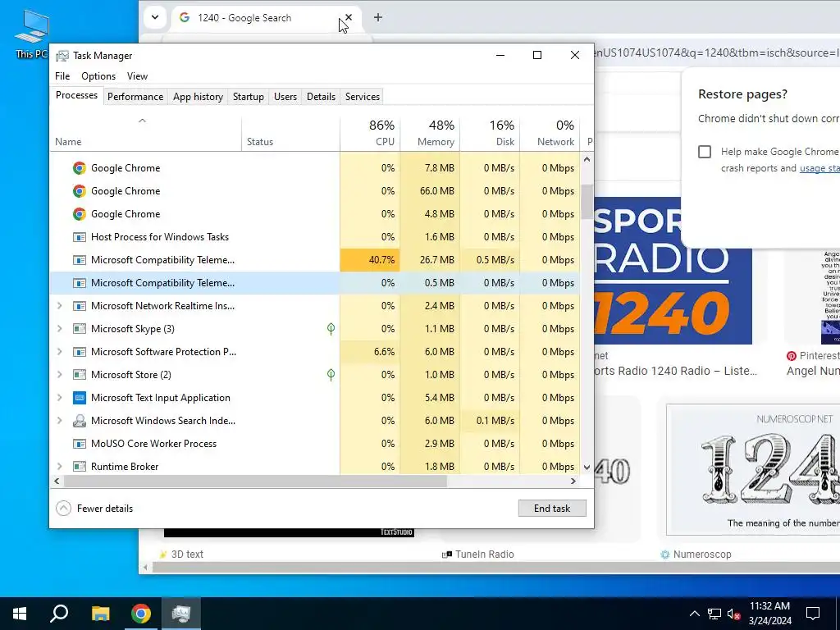
Task: Expand the Microsoft Windows Search Indexer row
Action: tap(59, 421)
